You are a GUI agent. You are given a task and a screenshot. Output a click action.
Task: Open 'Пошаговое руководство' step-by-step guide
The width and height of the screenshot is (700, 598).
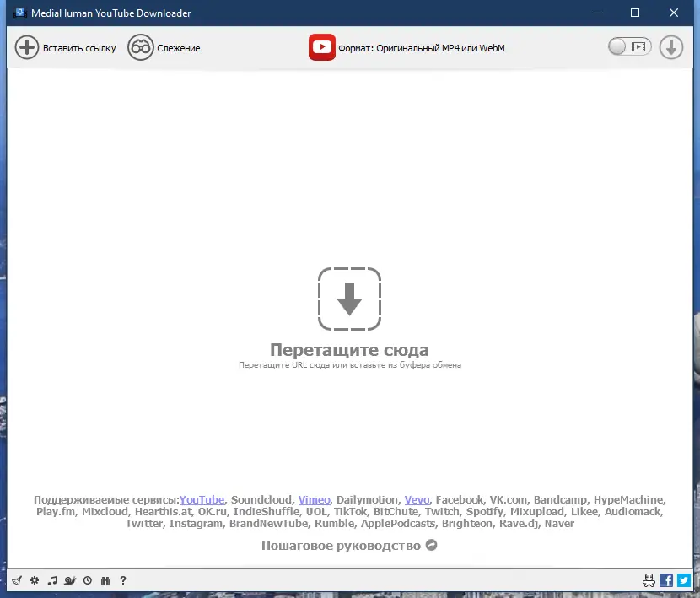341,546
